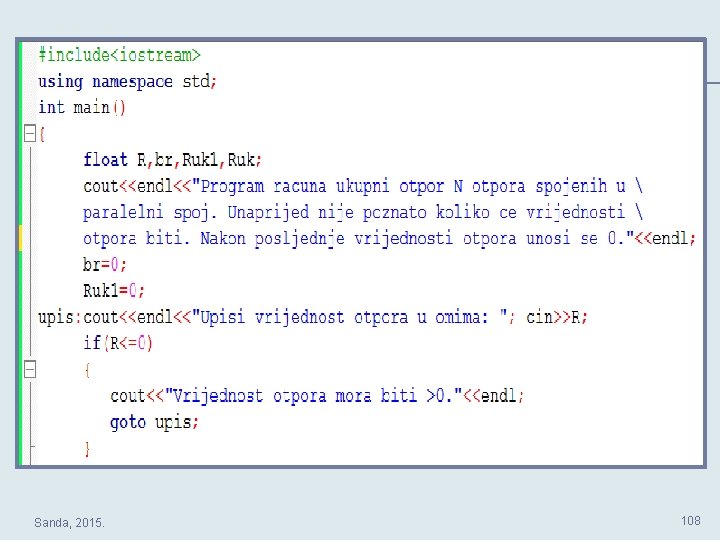This screenshot has width=720, height=540.
Task: Collapse the main function fold marker
Action: 30,134
